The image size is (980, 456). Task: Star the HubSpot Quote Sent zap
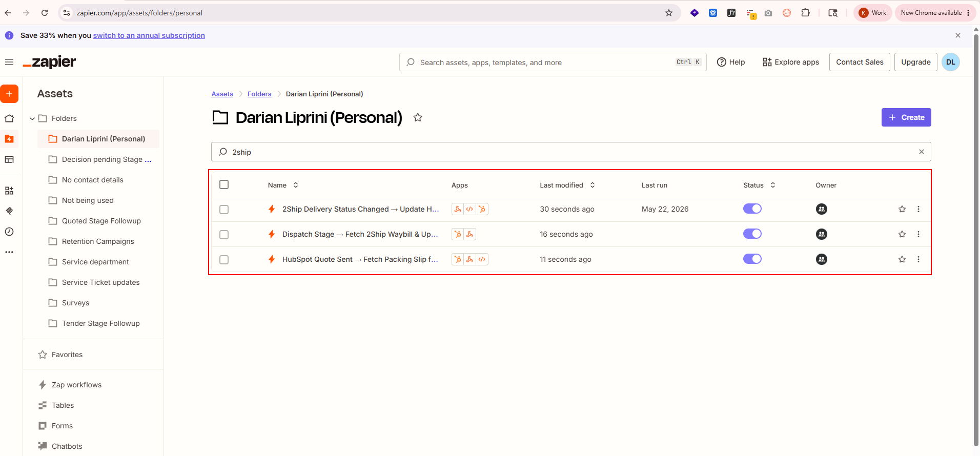(902, 259)
